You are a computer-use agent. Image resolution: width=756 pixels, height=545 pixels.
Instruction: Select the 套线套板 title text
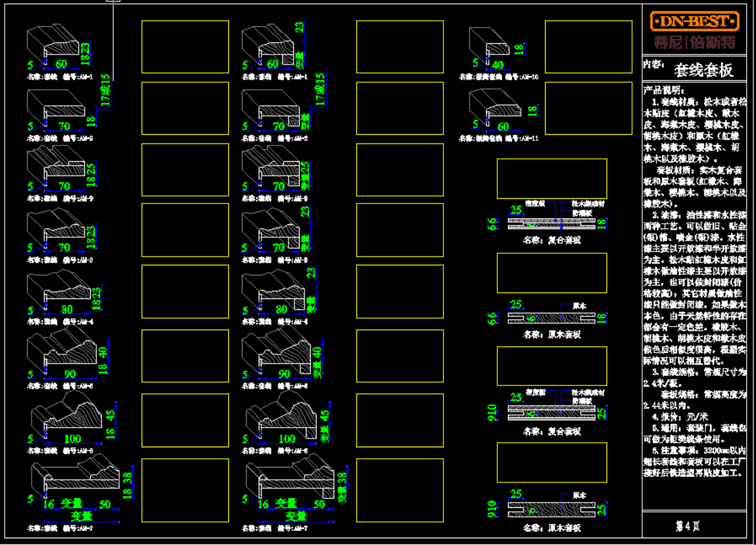703,69
